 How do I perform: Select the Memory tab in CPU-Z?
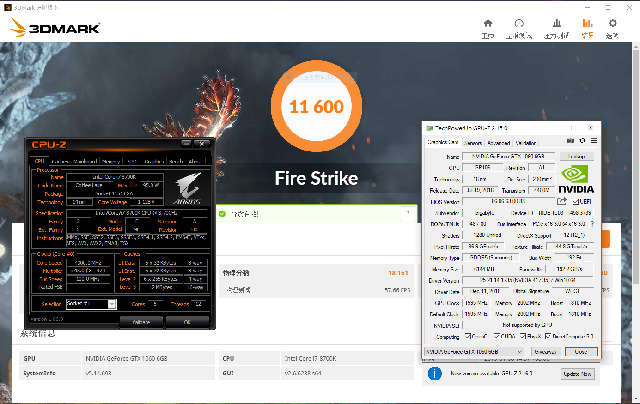(111, 161)
